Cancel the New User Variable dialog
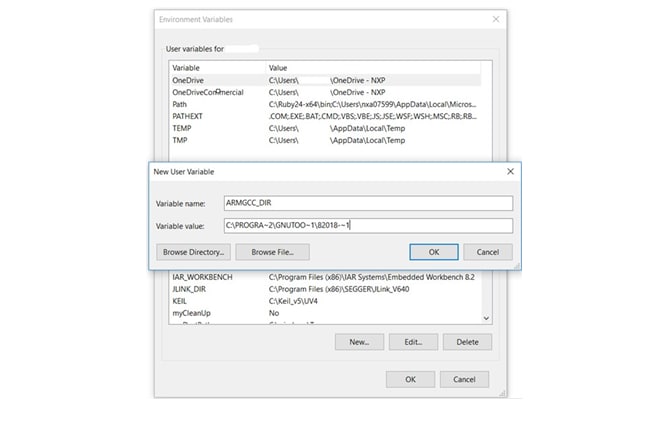Image resolution: width=669 pixels, height=431 pixels. (x=487, y=252)
